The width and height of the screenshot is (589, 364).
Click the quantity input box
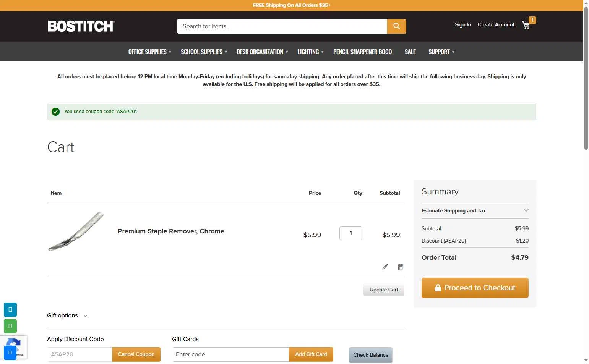point(350,233)
